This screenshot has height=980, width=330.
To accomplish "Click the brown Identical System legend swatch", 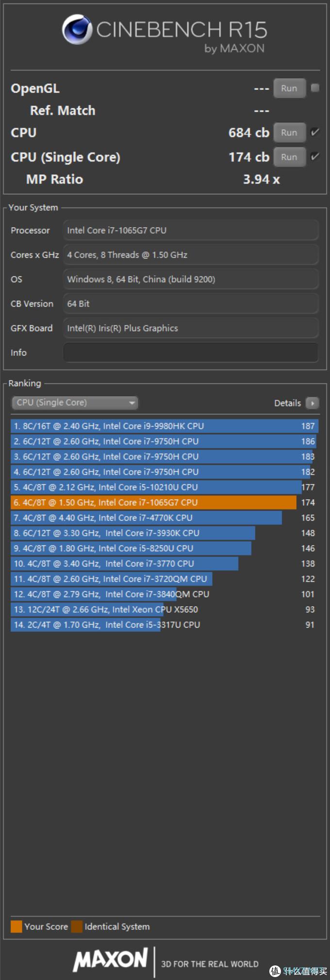I will tap(77, 927).
